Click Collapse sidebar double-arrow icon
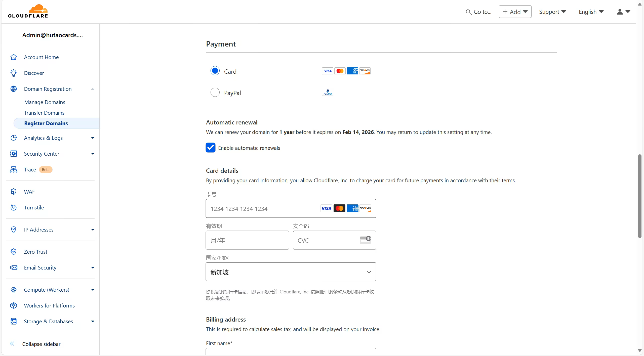Screen dimensions: 644x356 coord(12,344)
